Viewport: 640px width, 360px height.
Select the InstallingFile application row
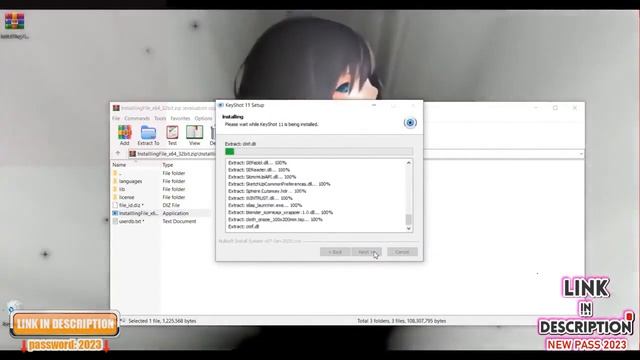click(161, 213)
